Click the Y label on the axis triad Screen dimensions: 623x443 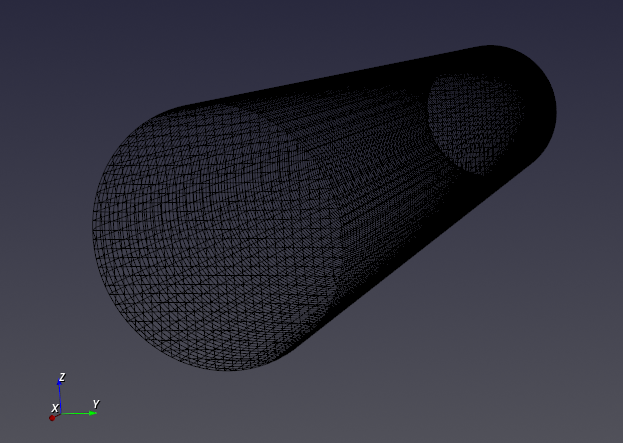tap(95, 404)
